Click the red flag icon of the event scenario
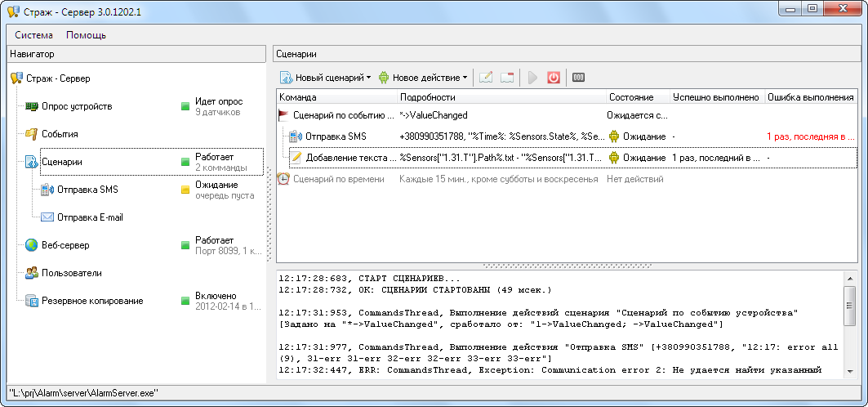The image size is (868, 407). 283,115
